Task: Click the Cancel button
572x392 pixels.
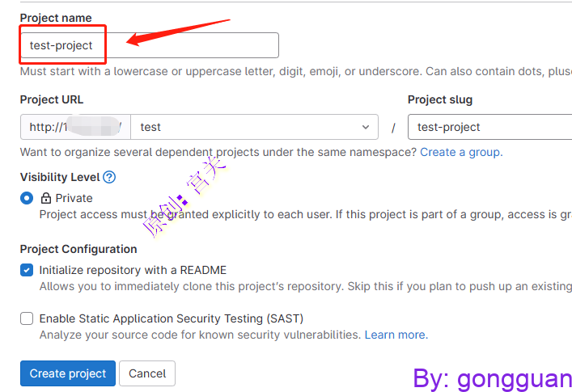Action: 147,373
